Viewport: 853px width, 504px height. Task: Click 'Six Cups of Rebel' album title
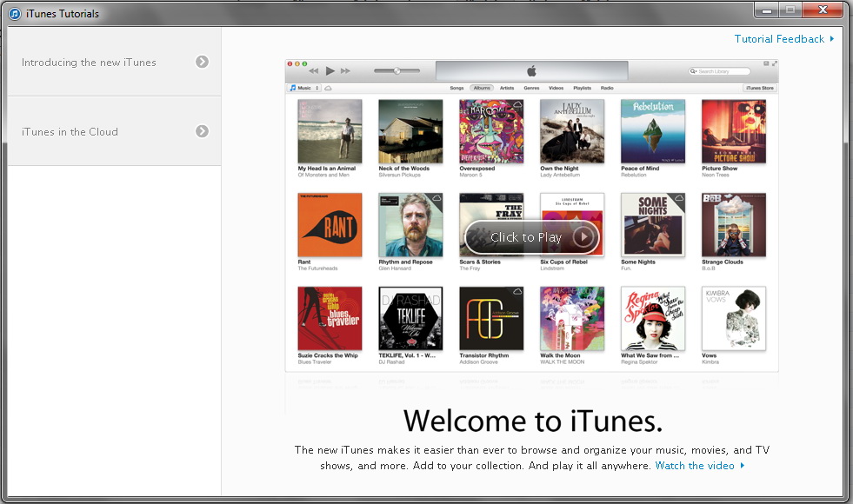[563, 262]
